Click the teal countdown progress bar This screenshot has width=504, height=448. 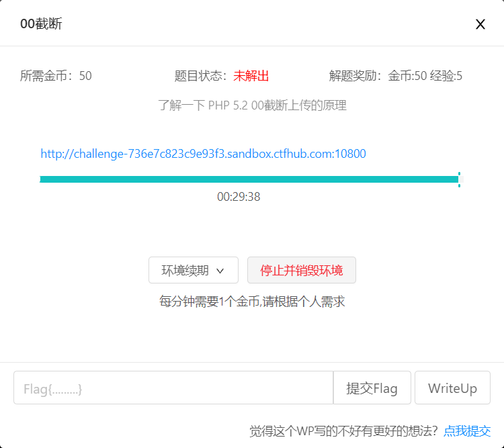(249, 179)
